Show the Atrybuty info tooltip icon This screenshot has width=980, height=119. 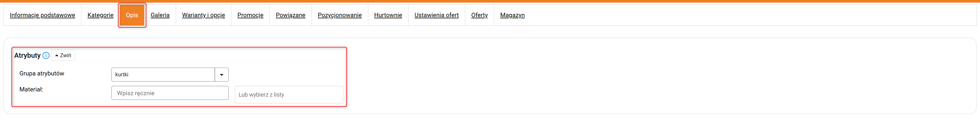pyautogui.click(x=46, y=56)
